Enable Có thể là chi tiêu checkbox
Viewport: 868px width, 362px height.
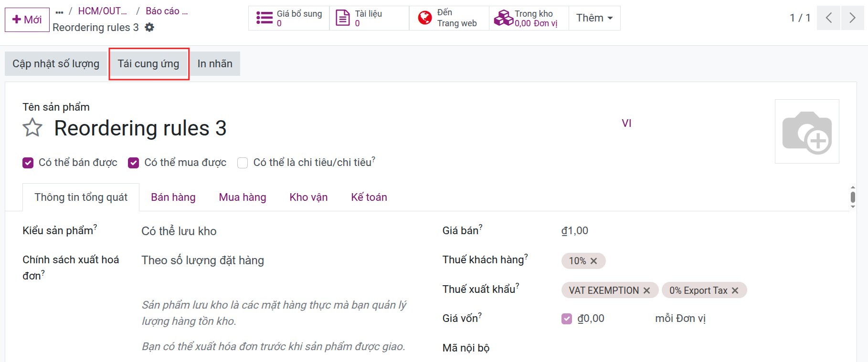coord(243,163)
